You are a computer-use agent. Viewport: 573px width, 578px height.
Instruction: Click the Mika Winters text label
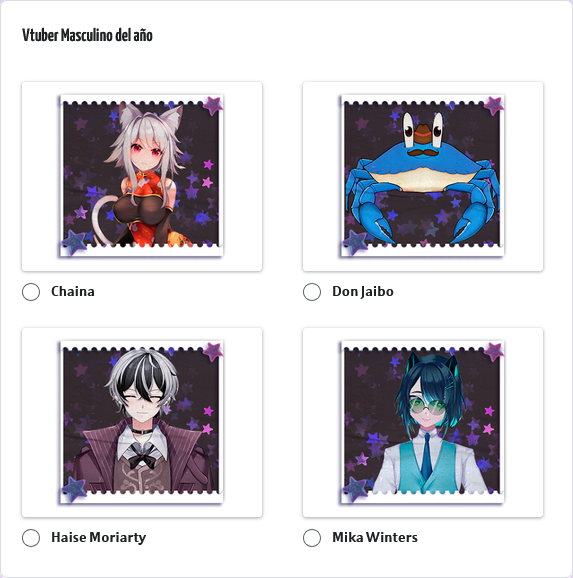coord(375,537)
